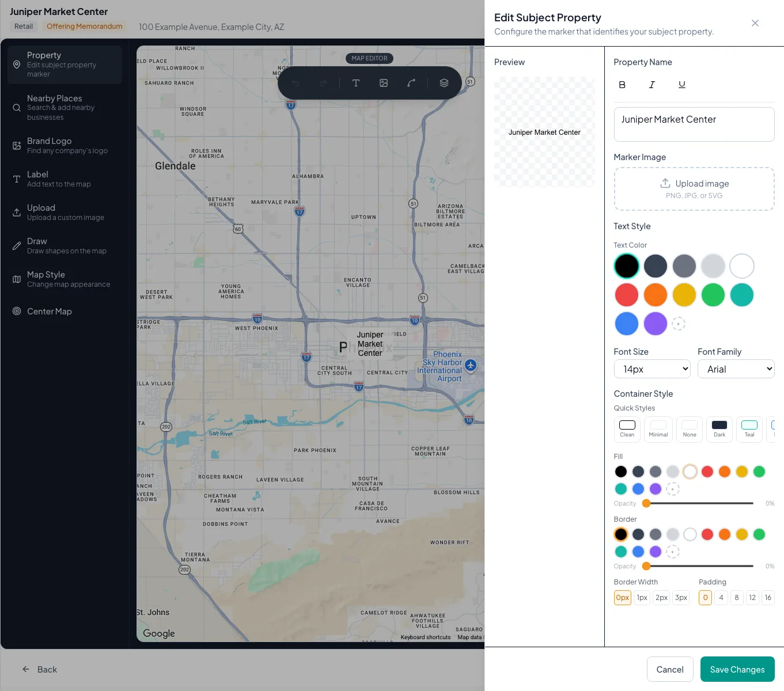
Task: Click the Upload image drop area
Action: point(694,189)
